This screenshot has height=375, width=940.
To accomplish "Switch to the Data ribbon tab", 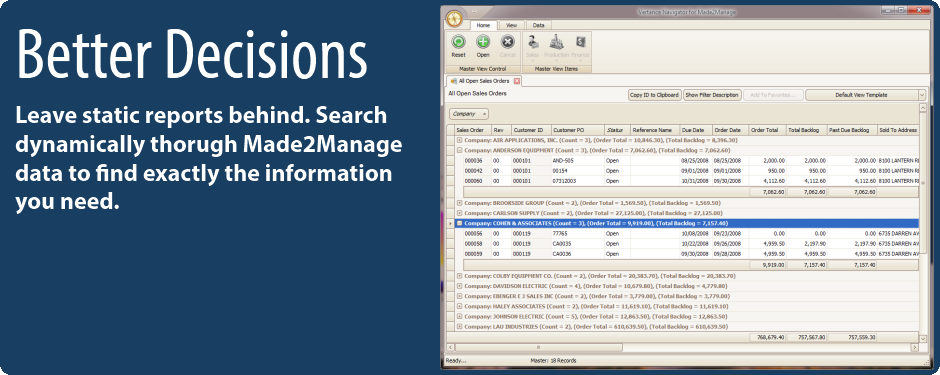I will tap(538, 26).
